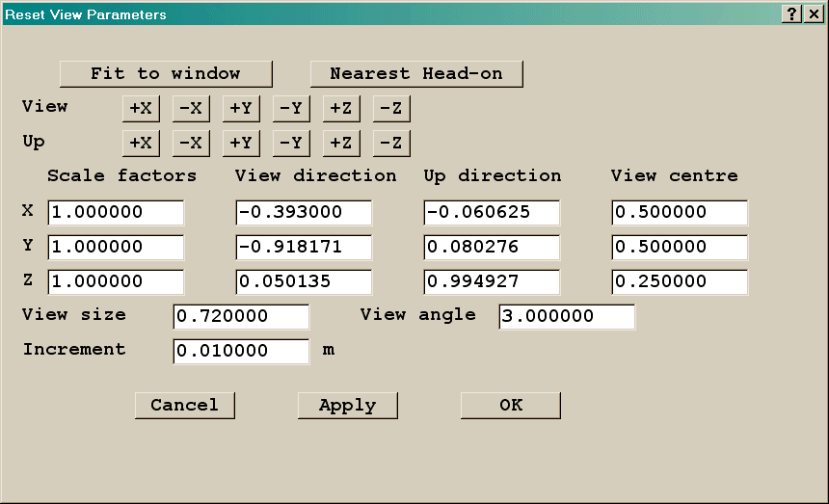Click the Apply button
The width and height of the screenshot is (829, 504).
click(348, 406)
